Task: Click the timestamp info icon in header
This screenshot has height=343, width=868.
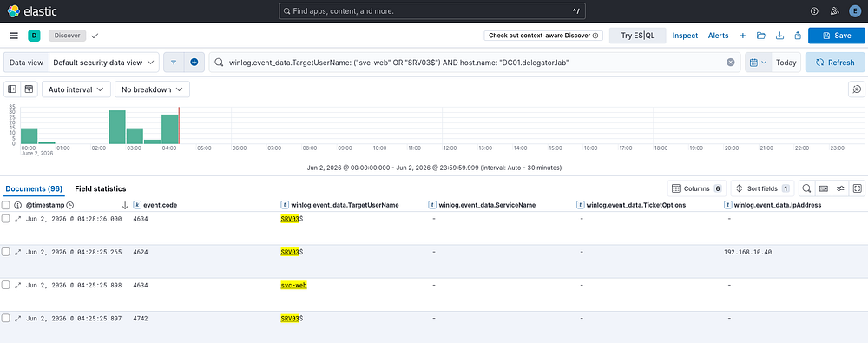Action: point(17,205)
